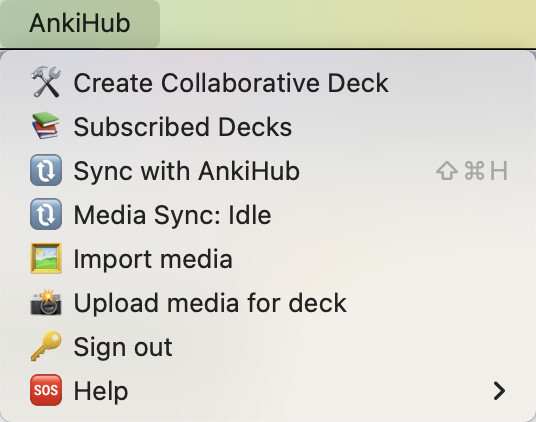Click the sync arrows icon beside Media Sync
The width and height of the screenshot is (536, 422).
point(46,214)
